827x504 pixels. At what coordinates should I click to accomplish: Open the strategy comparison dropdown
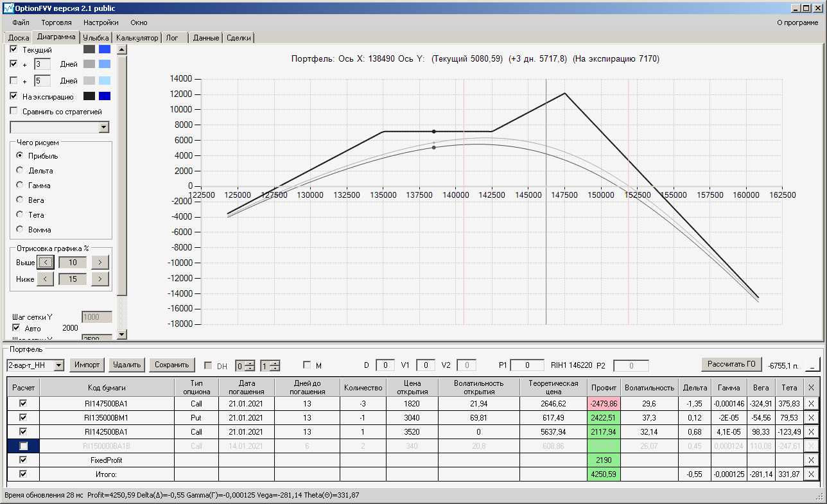[104, 128]
